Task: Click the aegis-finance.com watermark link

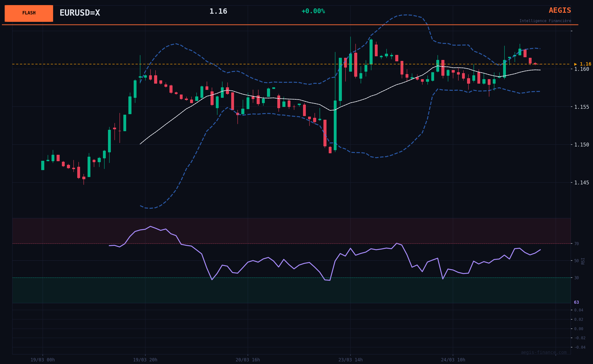Action: click(x=544, y=352)
